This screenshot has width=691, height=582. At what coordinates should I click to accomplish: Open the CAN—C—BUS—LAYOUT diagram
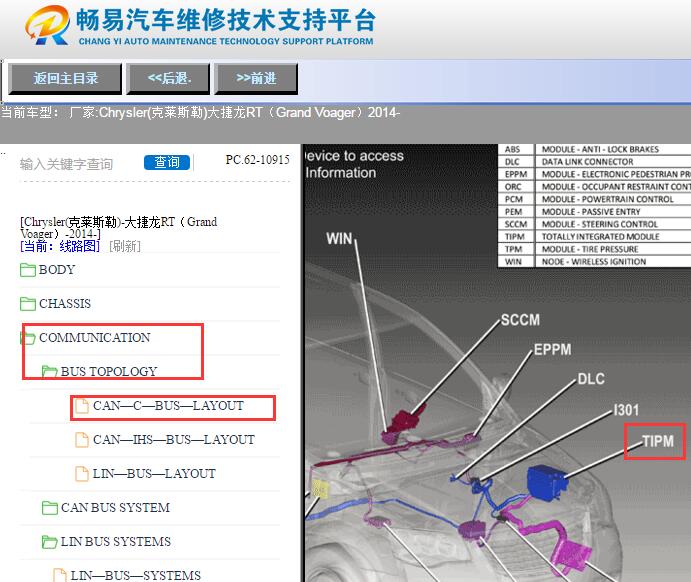pos(168,406)
